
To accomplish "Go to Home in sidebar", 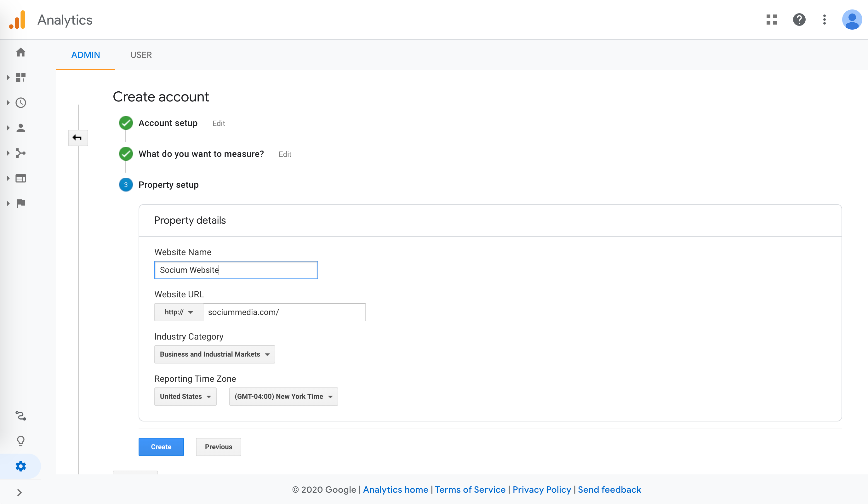I will (x=21, y=52).
